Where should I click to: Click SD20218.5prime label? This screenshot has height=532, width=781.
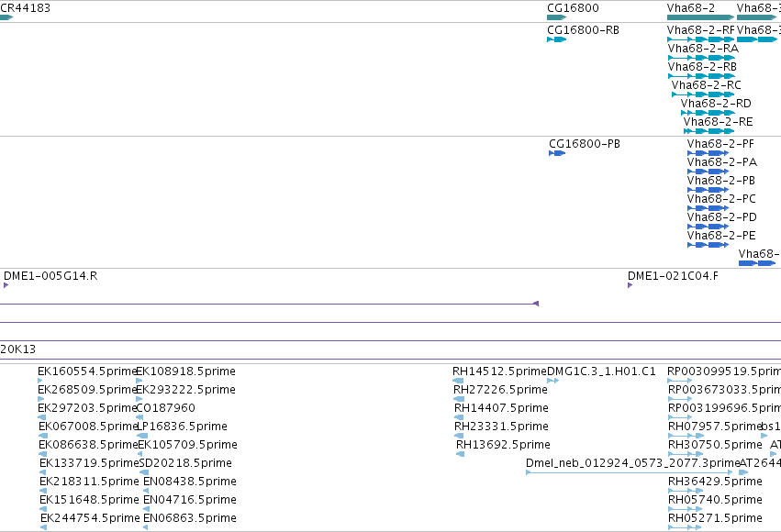(185, 463)
